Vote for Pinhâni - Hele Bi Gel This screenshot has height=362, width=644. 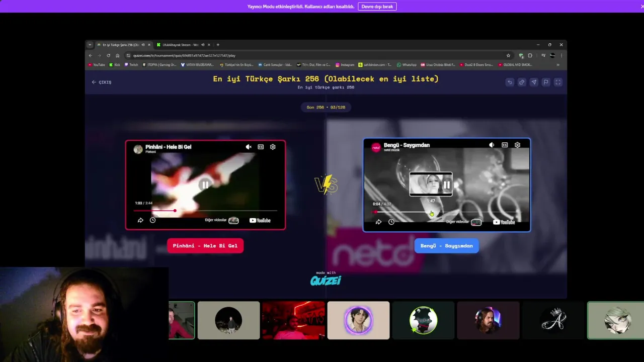point(205,246)
